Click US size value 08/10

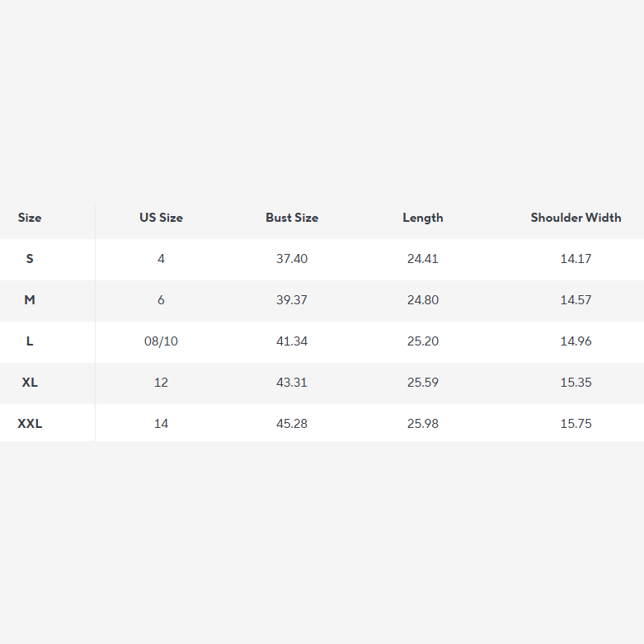(x=161, y=341)
